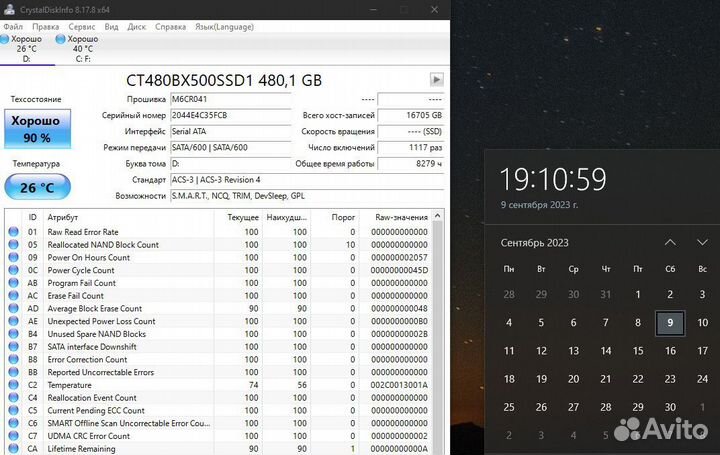Open the Правка menu
Viewport: 720px width, 455px height.
(45, 27)
